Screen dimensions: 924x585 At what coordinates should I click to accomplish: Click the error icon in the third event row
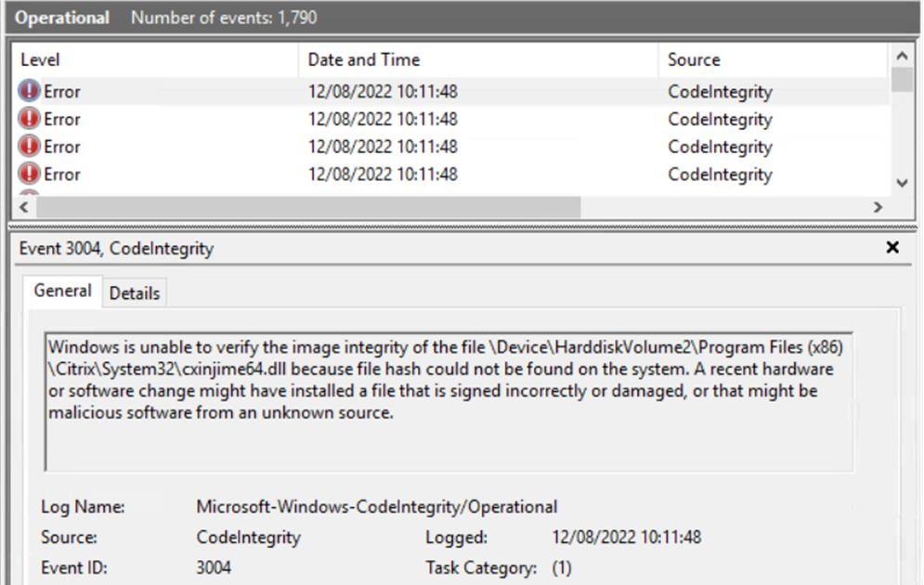pos(29,147)
